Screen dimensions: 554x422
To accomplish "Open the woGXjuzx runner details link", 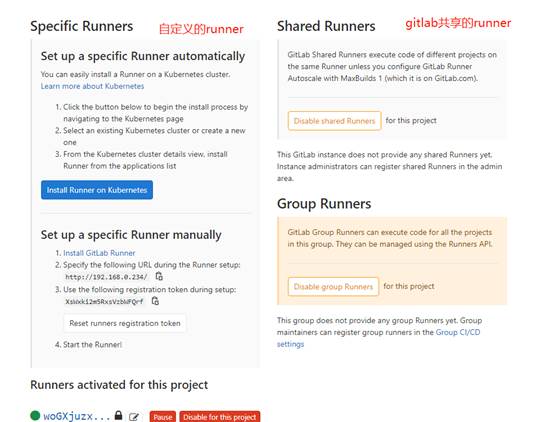I will pyautogui.click(x=77, y=416).
